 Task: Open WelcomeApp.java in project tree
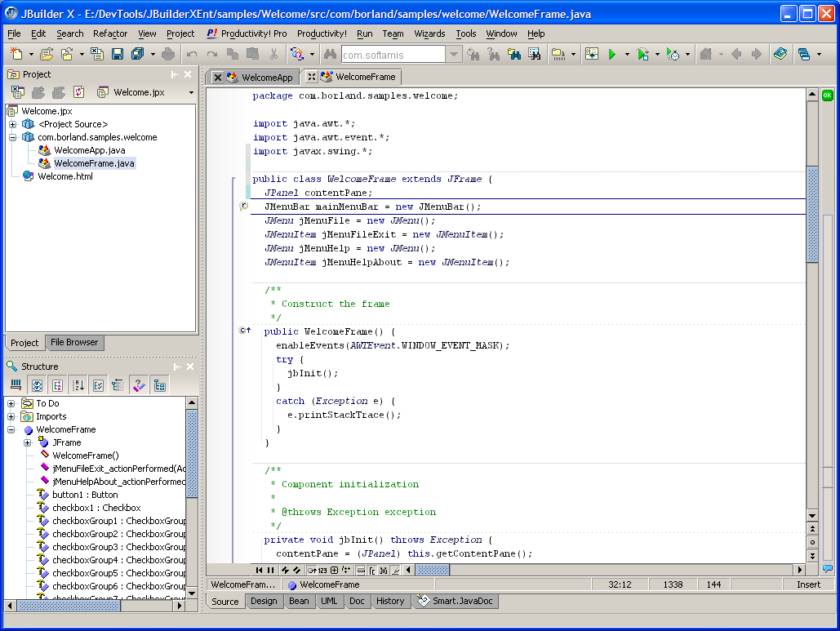click(89, 150)
